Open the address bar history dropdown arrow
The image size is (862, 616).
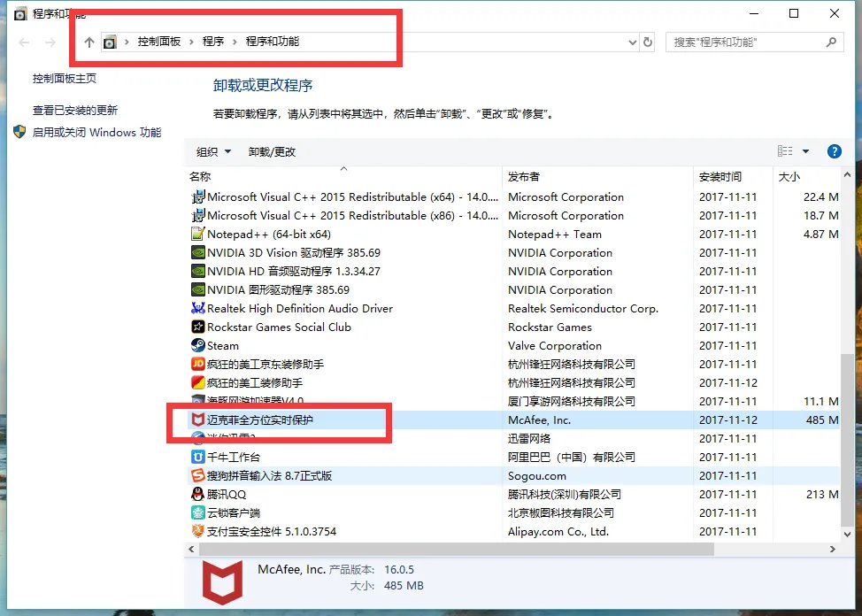631,41
